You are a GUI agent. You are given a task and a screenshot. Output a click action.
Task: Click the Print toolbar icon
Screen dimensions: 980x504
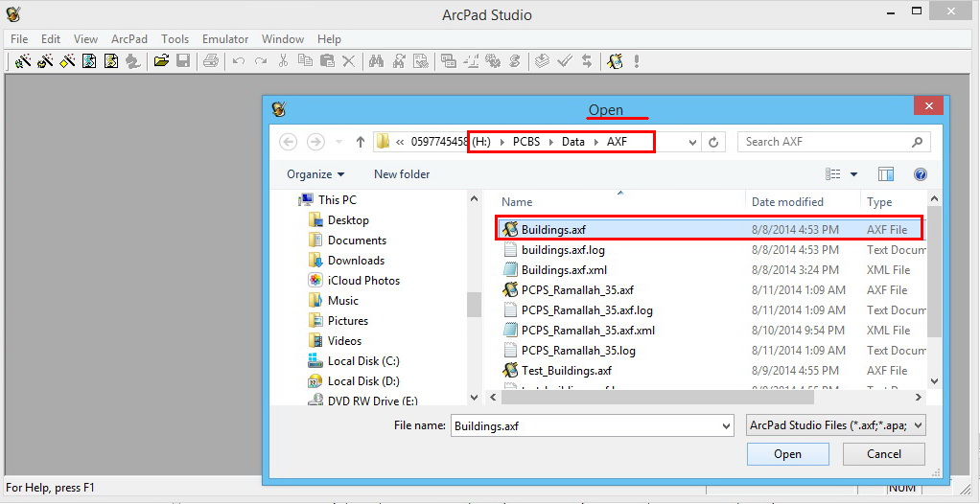[x=211, y=60]
